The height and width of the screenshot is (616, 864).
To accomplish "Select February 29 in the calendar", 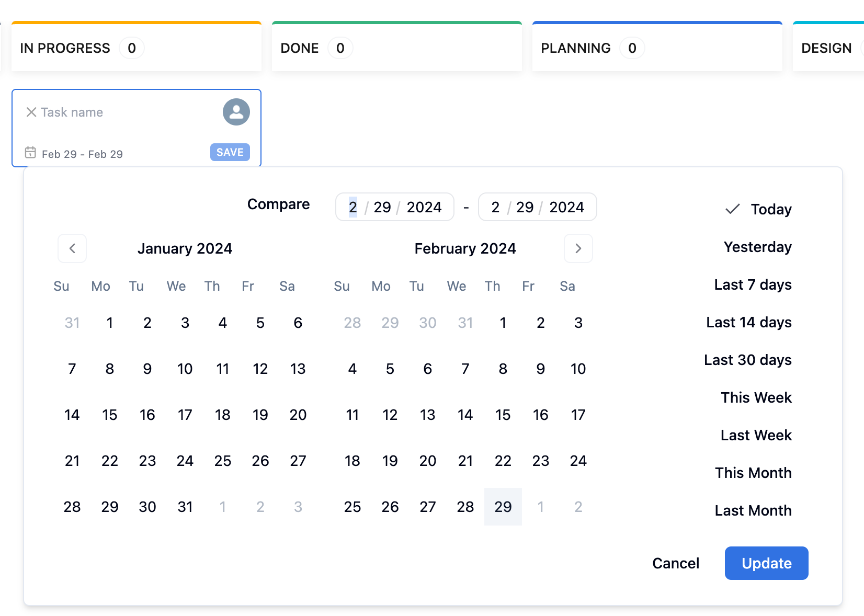I will (503, 507).
